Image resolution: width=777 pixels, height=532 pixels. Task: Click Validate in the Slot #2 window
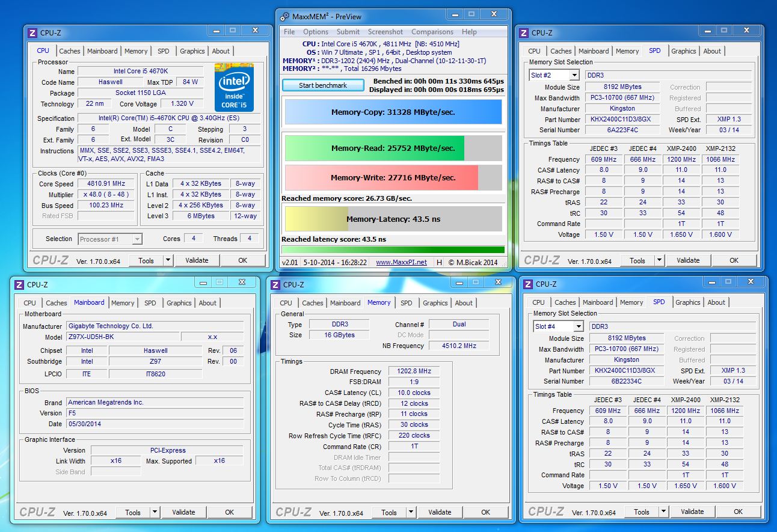(688, 260)
